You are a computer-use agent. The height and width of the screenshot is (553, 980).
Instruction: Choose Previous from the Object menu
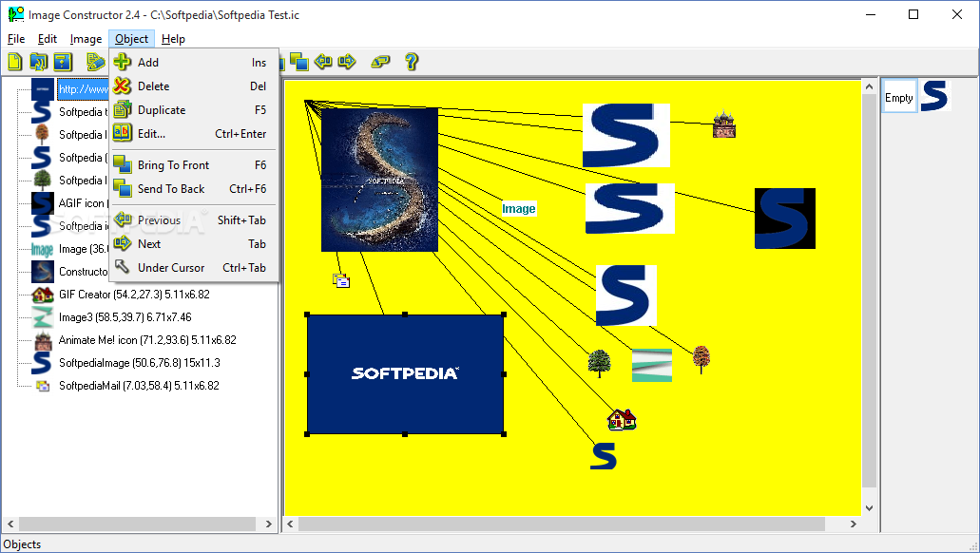pyautogui.click(x=194, y=219)
